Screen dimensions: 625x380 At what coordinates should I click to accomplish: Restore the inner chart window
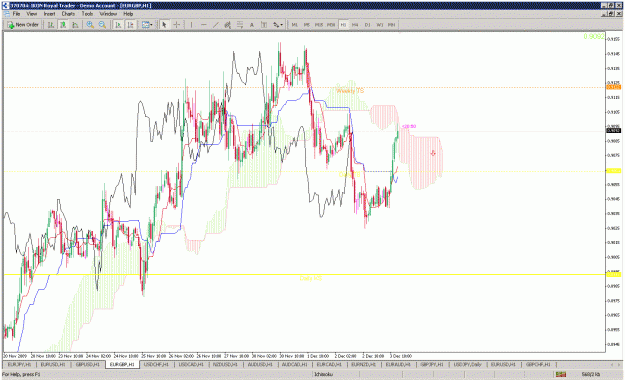pos(612,14)
